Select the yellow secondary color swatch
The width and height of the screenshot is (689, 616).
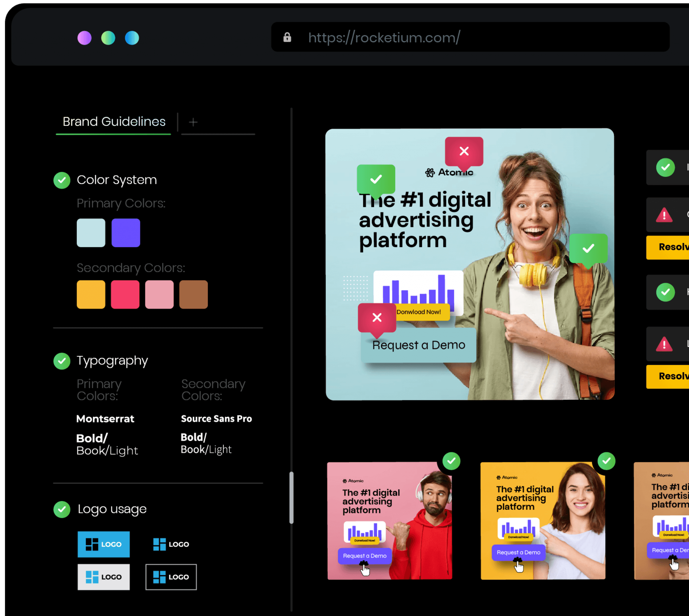(x=91, y=294)
